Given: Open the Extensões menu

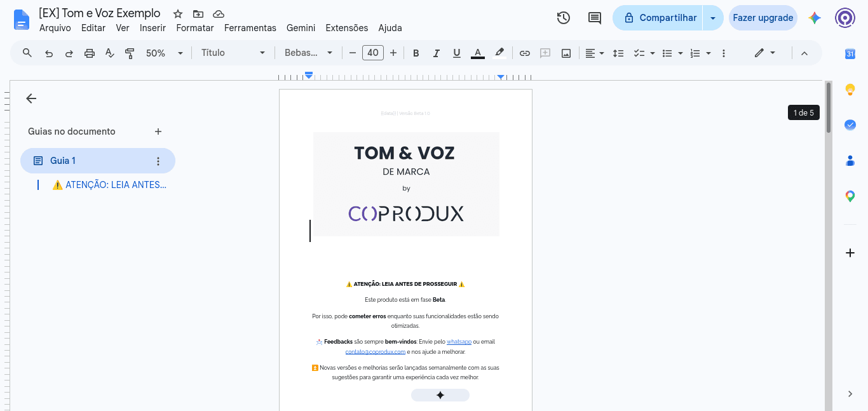Looking at the screenshot, I should point(347,28).
